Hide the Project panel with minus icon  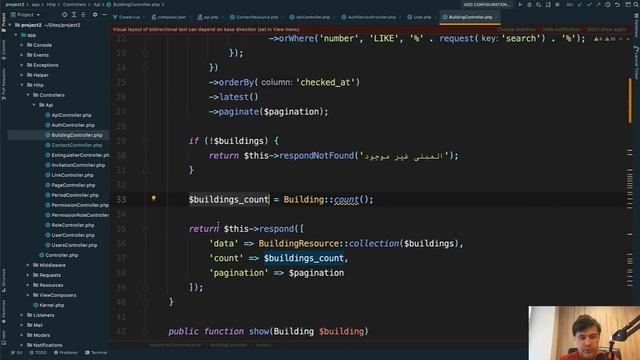click(x=104, y=15)
